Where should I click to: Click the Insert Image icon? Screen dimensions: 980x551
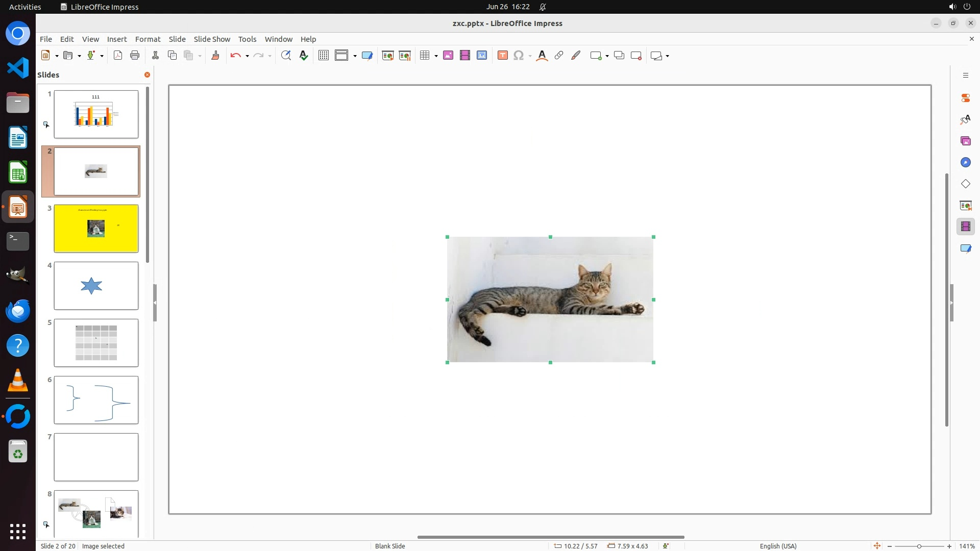[x=448, y=56]
